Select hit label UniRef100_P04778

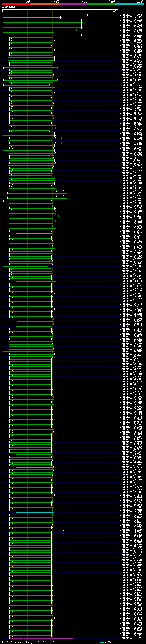tap(131, 286)
